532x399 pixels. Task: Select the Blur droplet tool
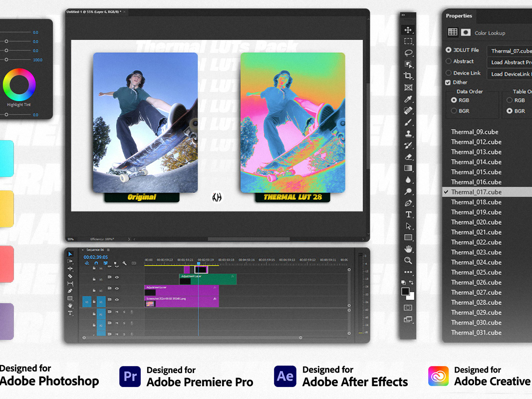tap(408, 180)
